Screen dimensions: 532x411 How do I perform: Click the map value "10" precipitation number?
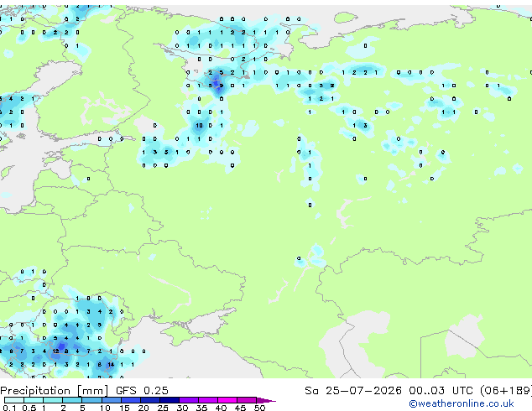[x=199, y=126]
